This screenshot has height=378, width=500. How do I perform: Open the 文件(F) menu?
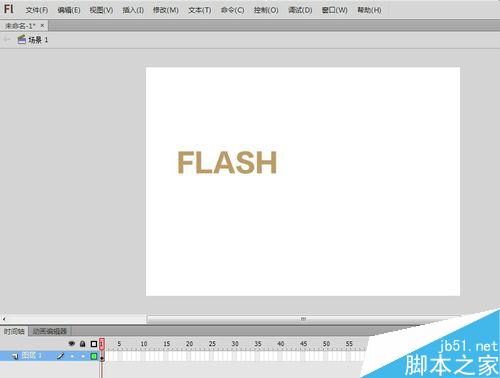(x=37, y=10)
